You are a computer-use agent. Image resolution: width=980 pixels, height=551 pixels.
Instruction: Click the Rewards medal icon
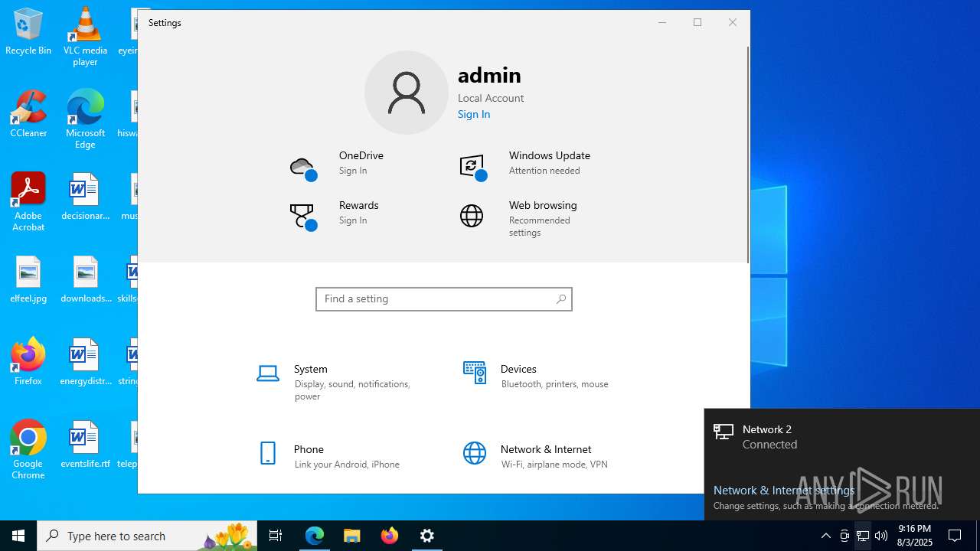[303, 217]
